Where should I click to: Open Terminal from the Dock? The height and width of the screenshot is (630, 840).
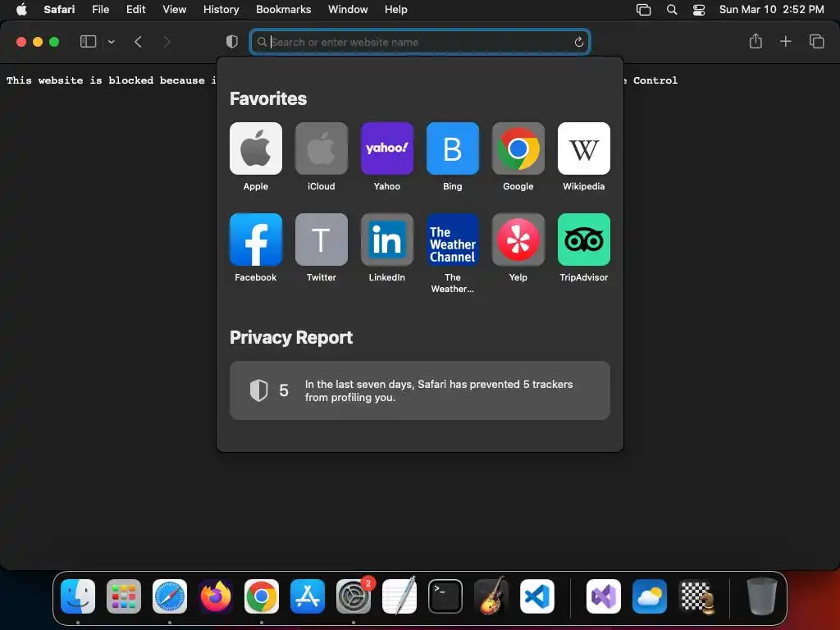(445, 596)
